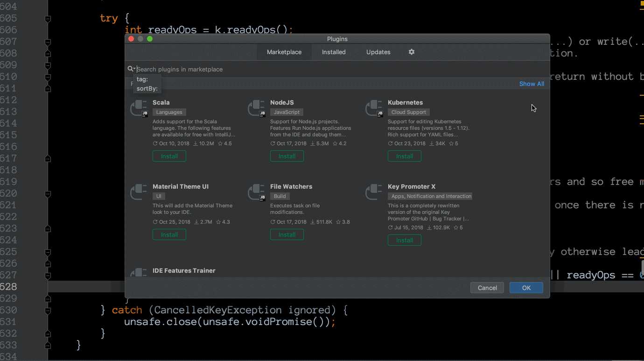The image size is (644, 361).
Task: Click the Show All link
Action: point(532,84)
